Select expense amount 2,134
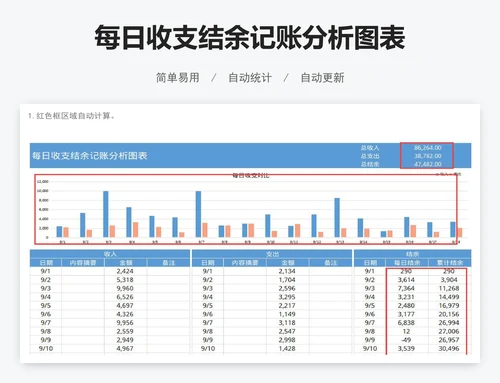 287,271
